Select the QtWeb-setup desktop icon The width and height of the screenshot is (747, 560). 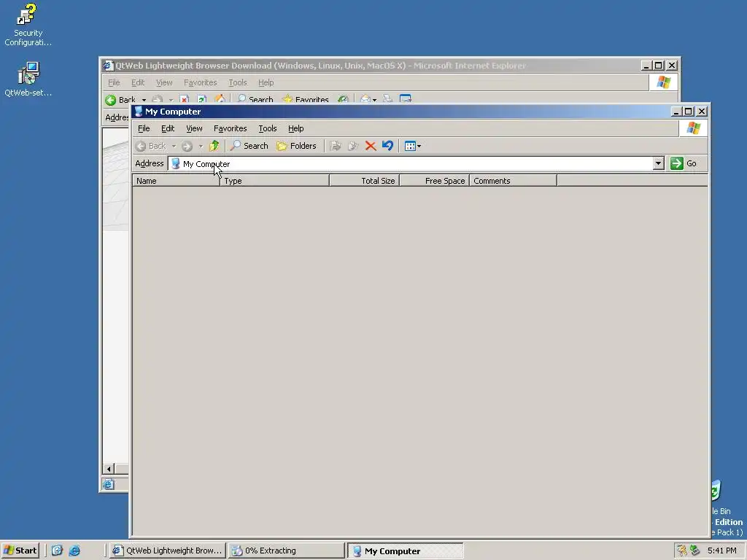pos(28,79)
